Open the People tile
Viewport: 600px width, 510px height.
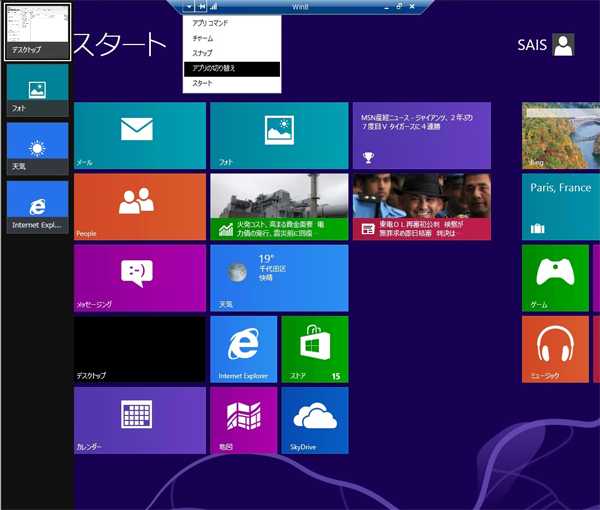(140, 207)
